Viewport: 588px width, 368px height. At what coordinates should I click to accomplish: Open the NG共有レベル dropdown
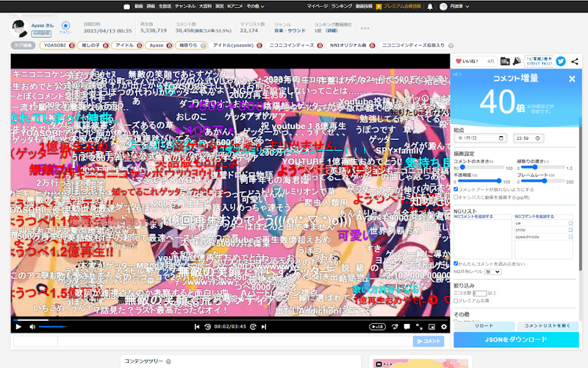click(492, 272)
